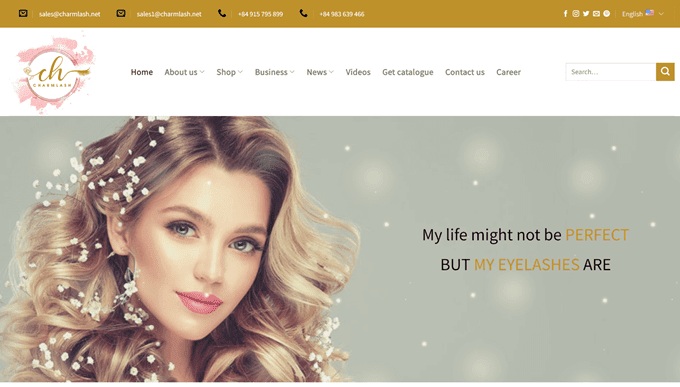Click the envelope icon beside sales@charmlash.net
Image resolution: width=680 pixels, height=387 pixels.
pos(23,13)
